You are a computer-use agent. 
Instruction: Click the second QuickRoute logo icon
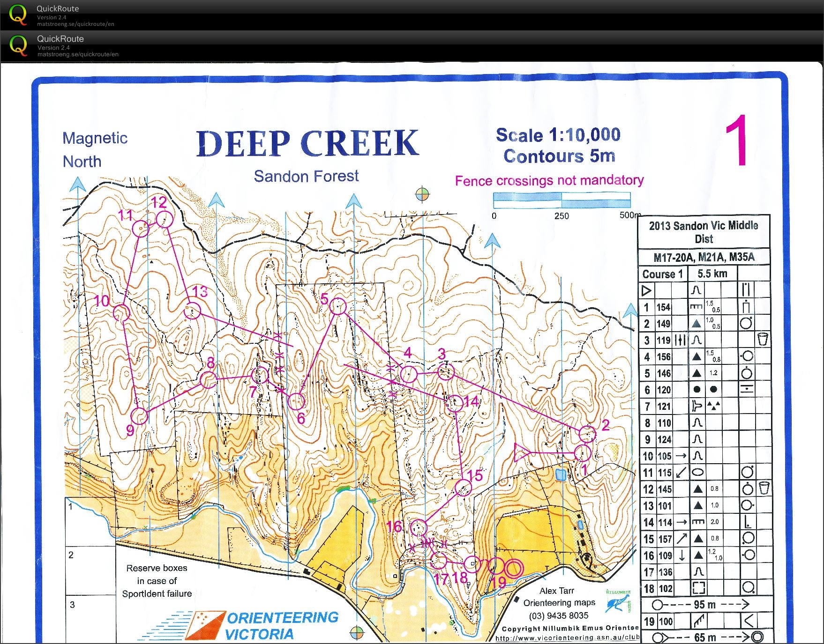point(18,46)
